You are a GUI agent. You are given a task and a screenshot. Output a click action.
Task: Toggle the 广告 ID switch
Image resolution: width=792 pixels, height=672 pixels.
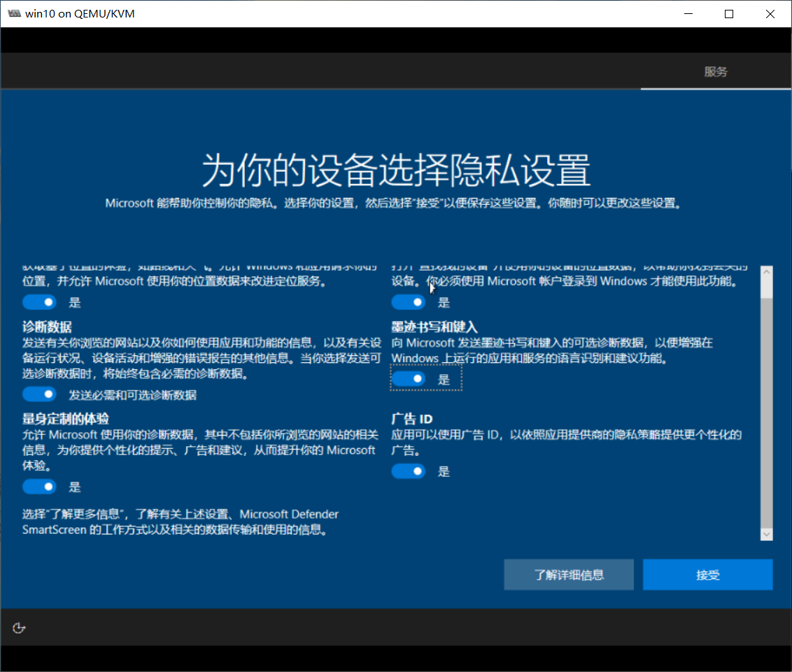[408, 471]
